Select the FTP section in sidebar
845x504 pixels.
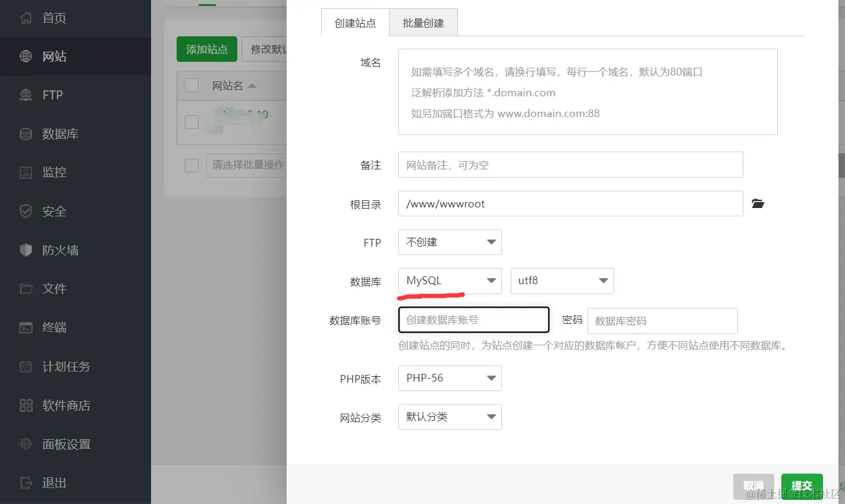[x=54, y=94]
